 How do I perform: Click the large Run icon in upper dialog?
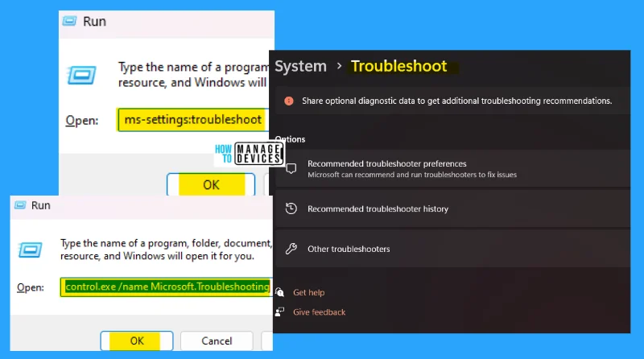click(x=81, y=75)
